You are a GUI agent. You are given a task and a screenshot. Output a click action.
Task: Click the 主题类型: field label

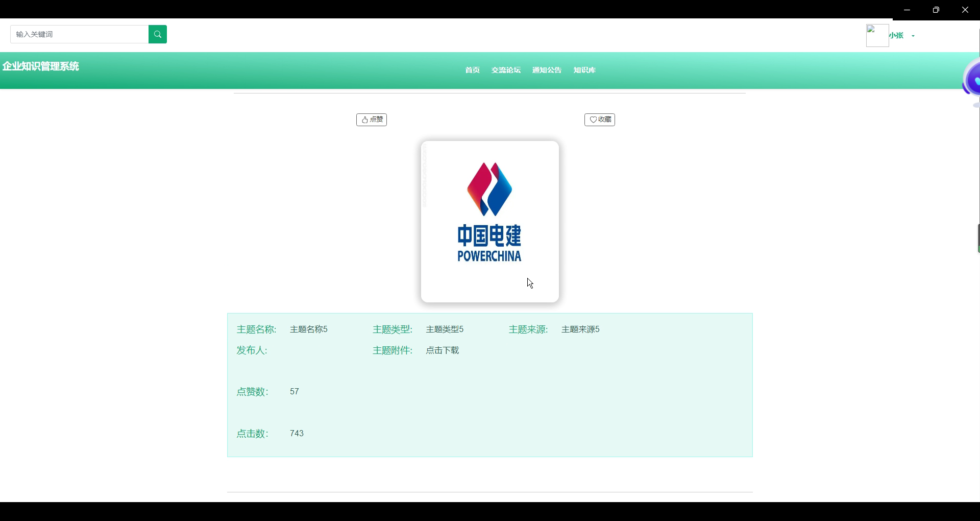pyautogui.click(x=393, y=329)
